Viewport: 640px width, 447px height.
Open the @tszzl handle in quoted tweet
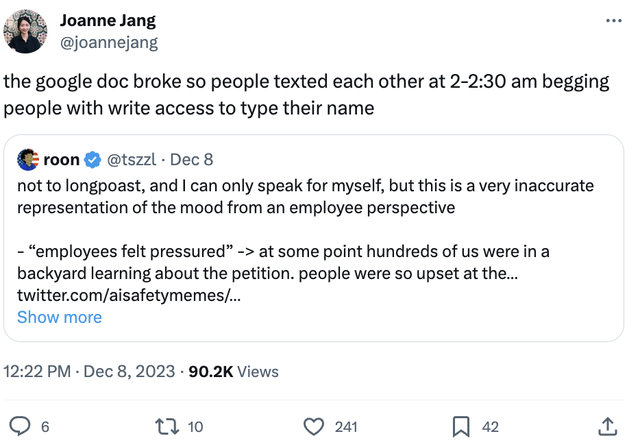131,159
